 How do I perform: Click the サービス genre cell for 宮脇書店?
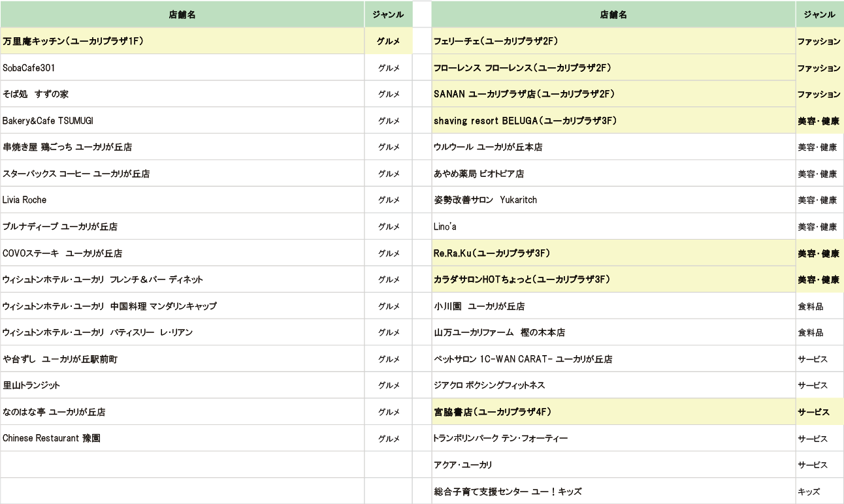pyautogui.click(x=819, y=412)
